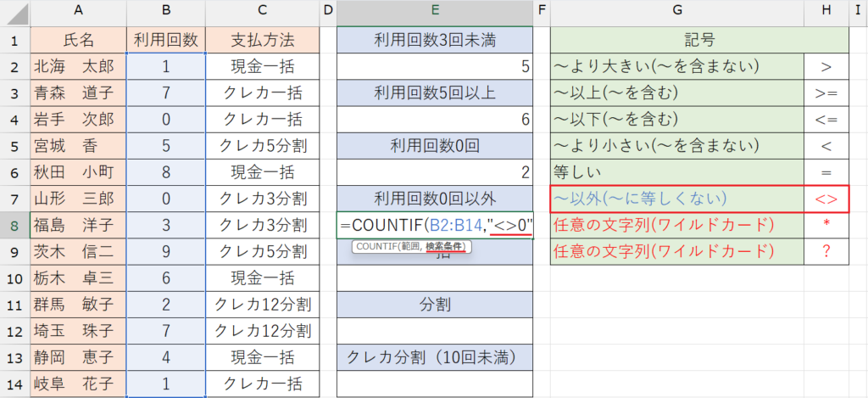Select cell with 宮城 香
The image size is (868, 398).
78,146
